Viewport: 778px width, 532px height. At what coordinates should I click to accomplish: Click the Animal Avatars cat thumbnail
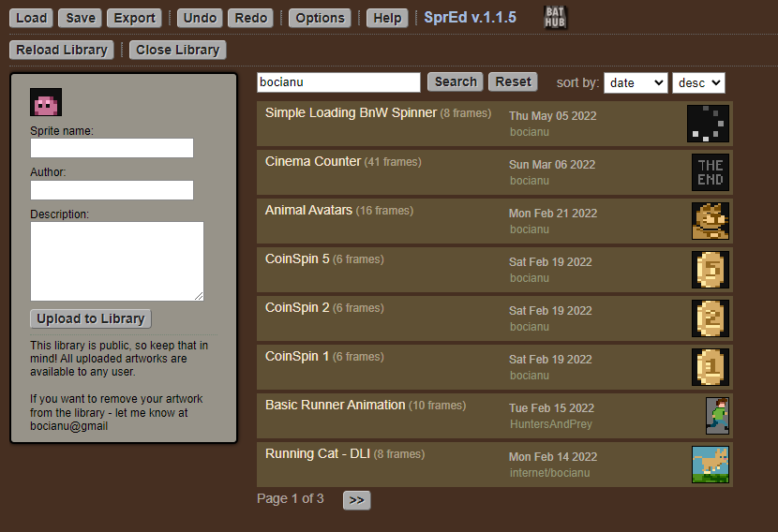click(x=710, y=221)
